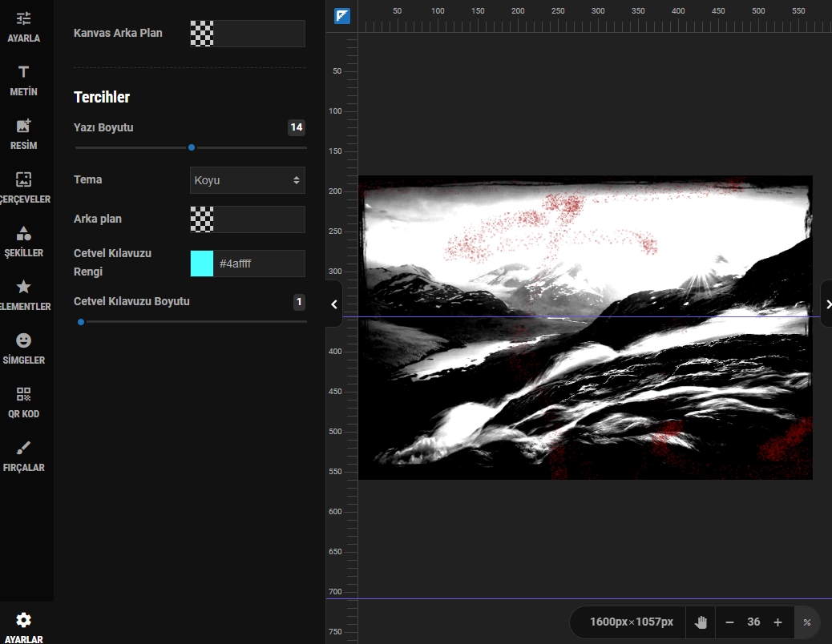Image resolution: width=832 pixels, height=644 pixels.
Task: Click the zoom in plus button
Action: coord(777,622)
